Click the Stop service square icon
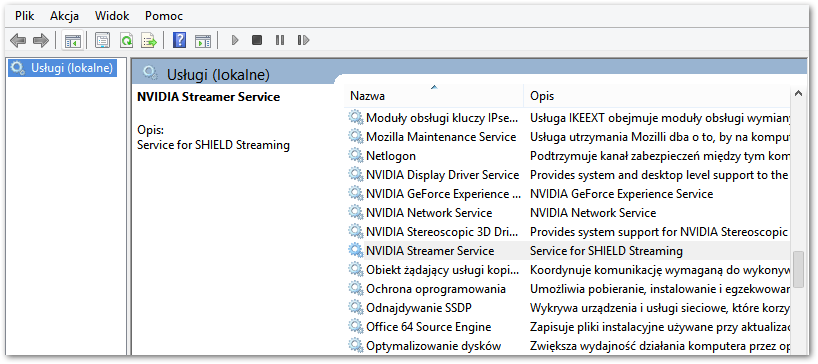Viewport: 818px width, 364px height. click(257, 40)
